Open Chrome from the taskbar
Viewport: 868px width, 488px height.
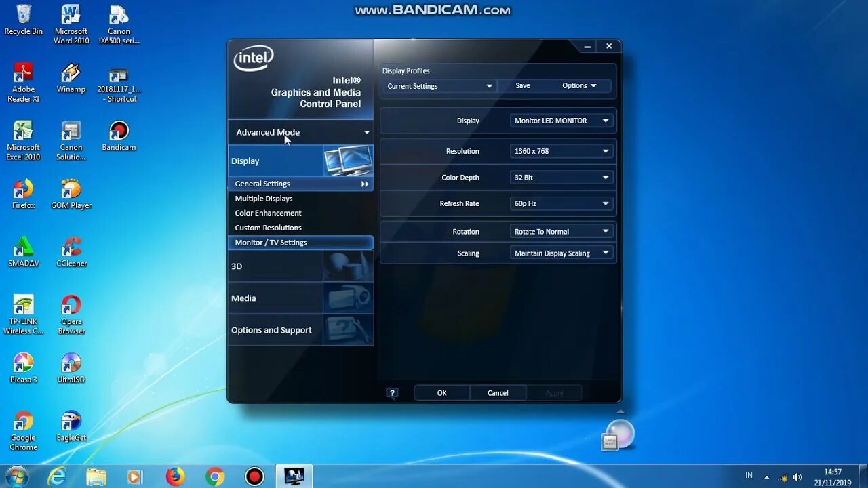(215, 477)
